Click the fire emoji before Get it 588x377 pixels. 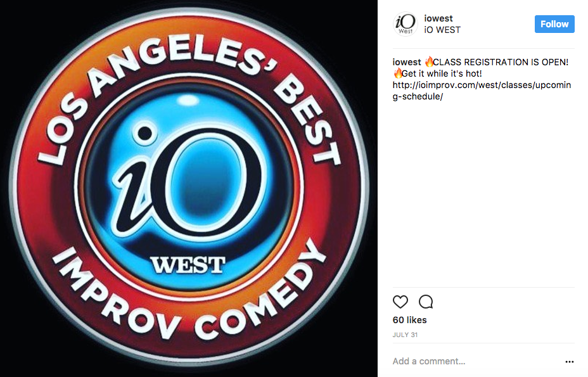click(x=397, y=73)
